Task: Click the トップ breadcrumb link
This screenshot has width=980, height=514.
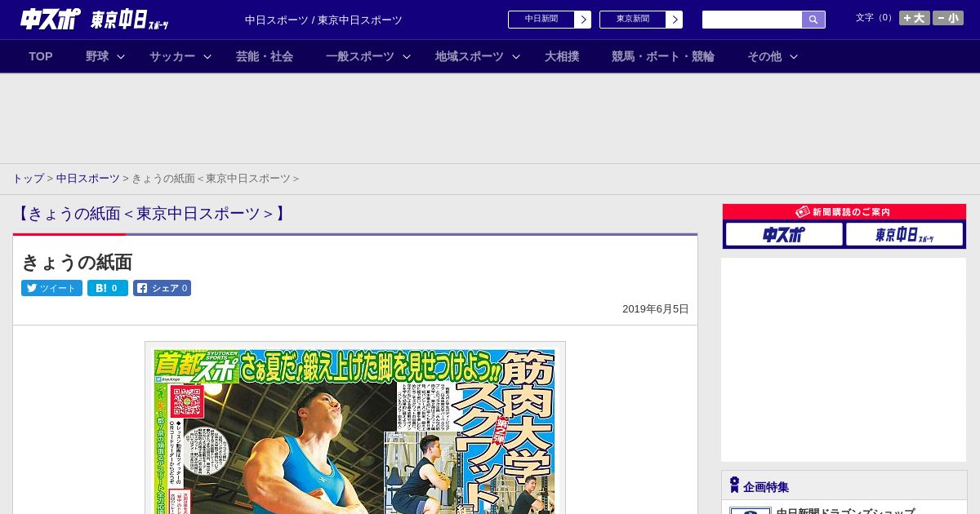Action: 28,179
